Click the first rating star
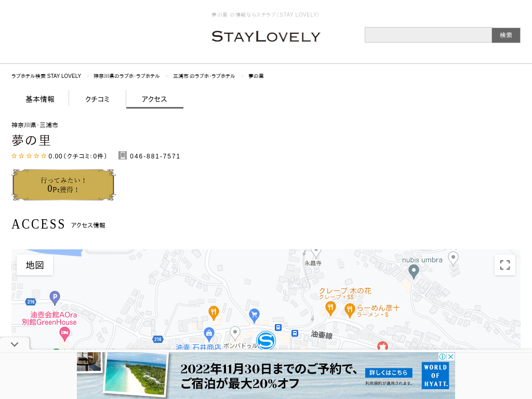The height and width of the screenshot is (399, 532). tap(14, 156)
